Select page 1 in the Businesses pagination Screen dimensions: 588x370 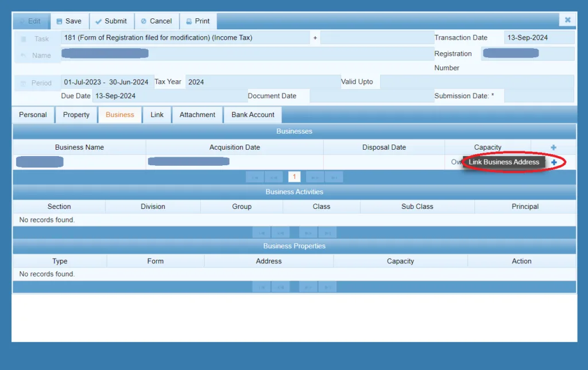(x=295, y=177)
